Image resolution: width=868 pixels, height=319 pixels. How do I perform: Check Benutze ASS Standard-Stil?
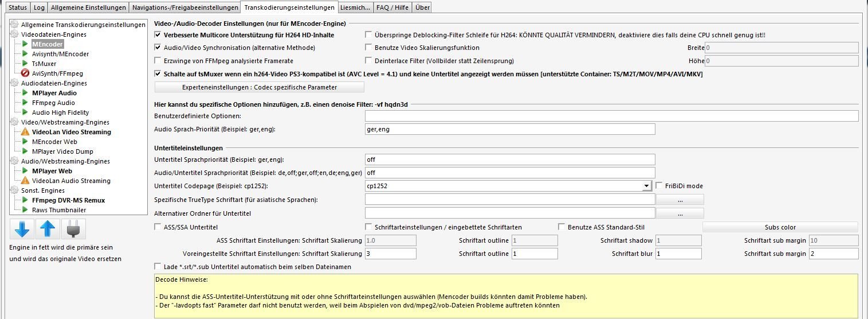(562, 227)
